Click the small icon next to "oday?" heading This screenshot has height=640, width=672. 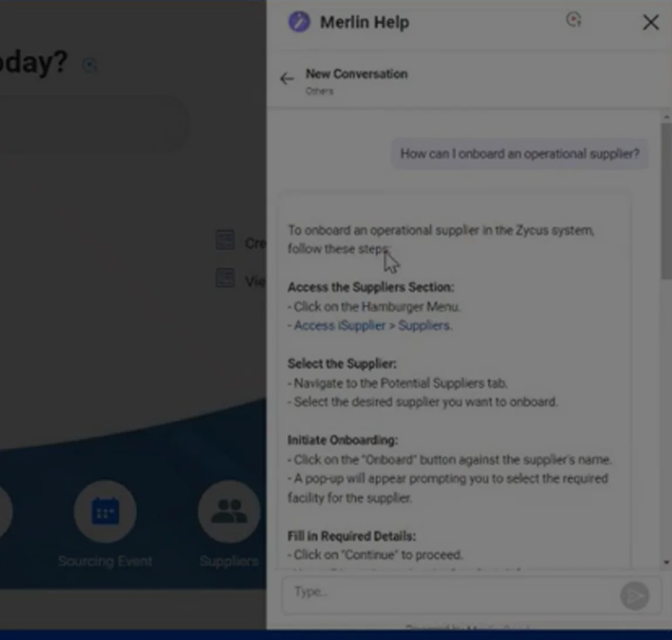pyautogui.click(x=90, y=65)
